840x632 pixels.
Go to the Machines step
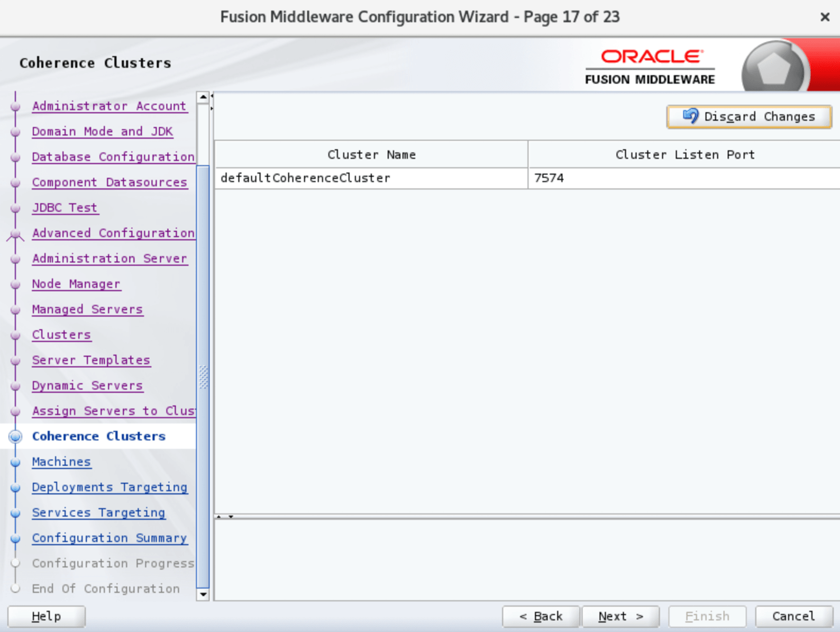tap(61, 462)
